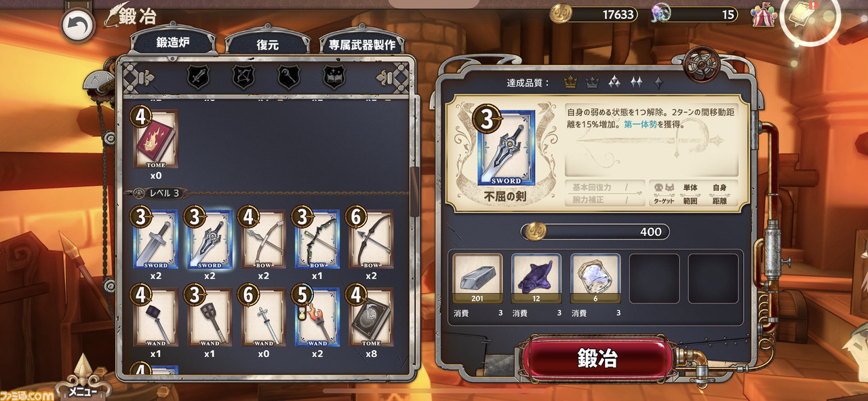Filter weapons by sword type icon

(197, 77)
